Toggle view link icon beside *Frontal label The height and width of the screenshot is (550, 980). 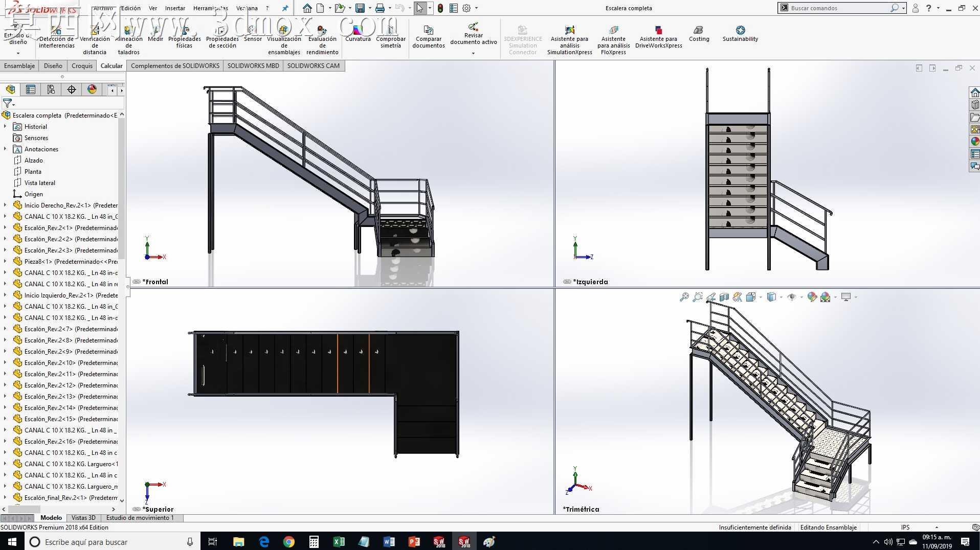(137, 282)
